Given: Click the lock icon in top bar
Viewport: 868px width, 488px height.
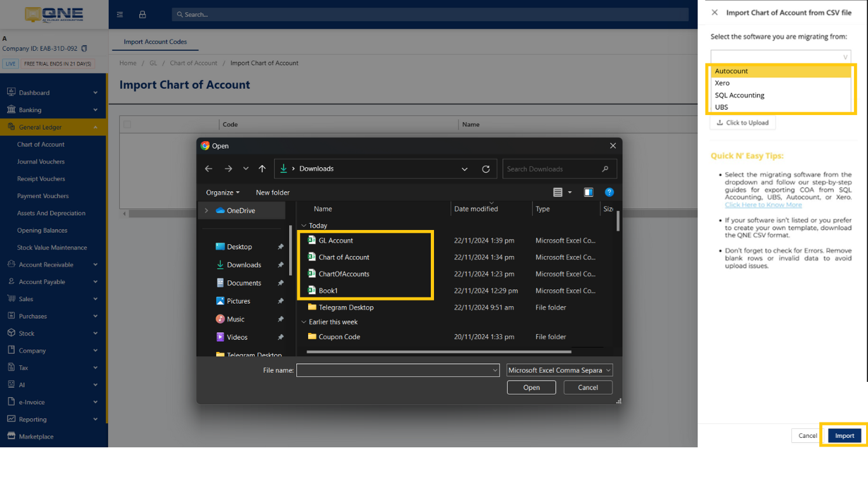Looking at the screenshot, I should (142, 15).
